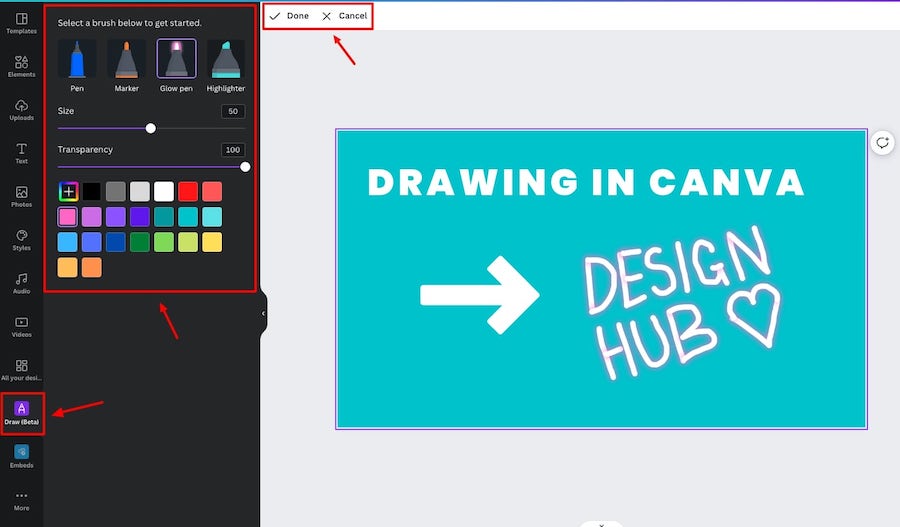The image size is (900, 527).
Task: Choose the black color swatch
Action: point(91,192)
